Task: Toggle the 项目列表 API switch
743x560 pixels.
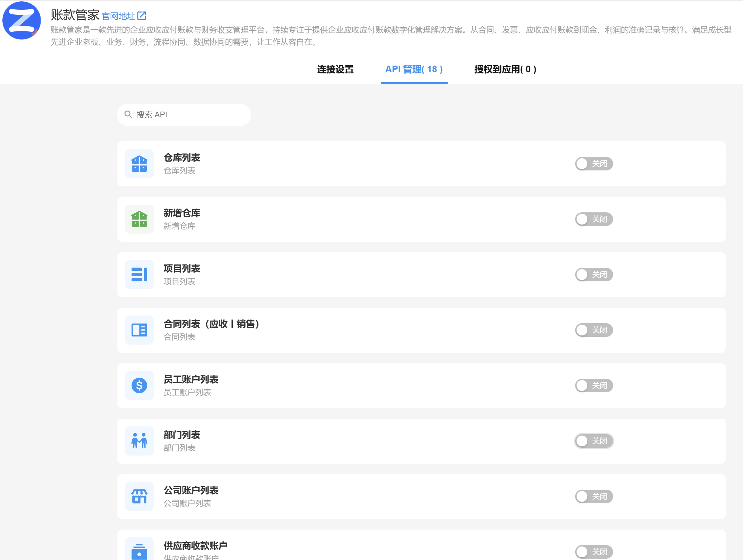Action: pos(594,275)
